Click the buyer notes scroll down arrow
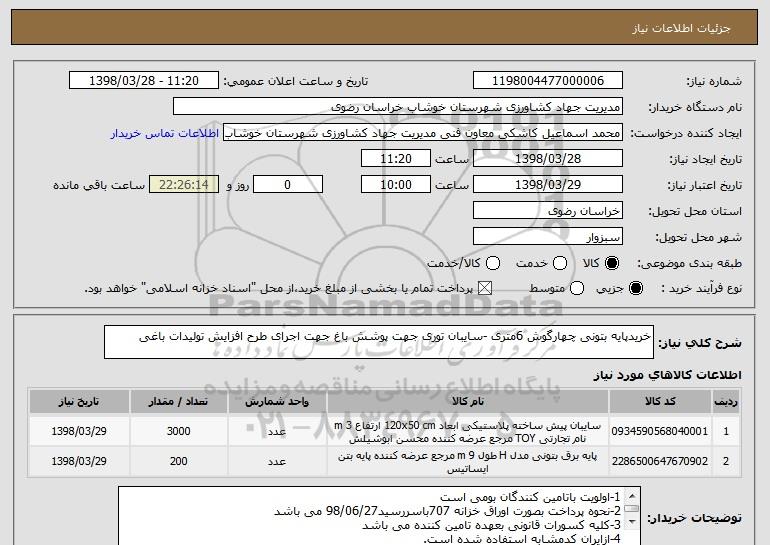 coord(632,521)
